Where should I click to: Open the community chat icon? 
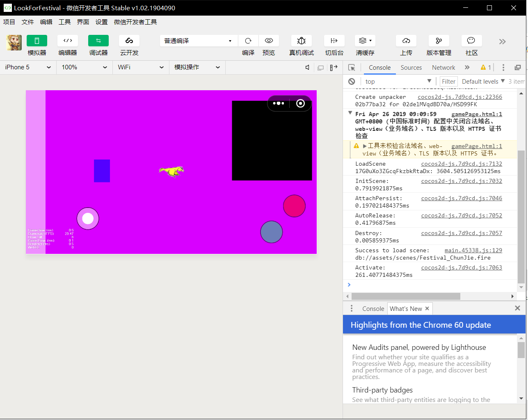click(x=471, y=41)
